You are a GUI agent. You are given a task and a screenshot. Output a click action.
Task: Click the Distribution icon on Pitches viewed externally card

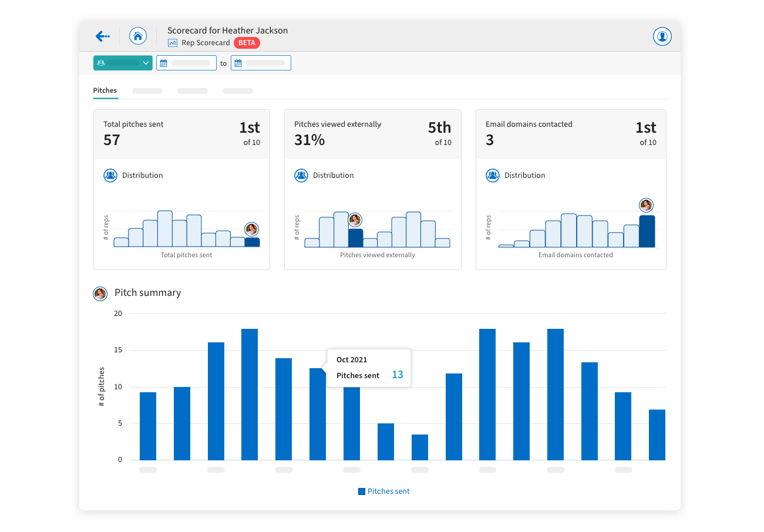(x=301, y=175)
